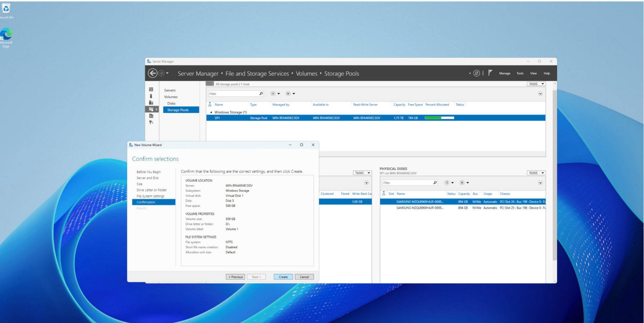Expand the Physical Disks filter options chevron

pos(540,183)
